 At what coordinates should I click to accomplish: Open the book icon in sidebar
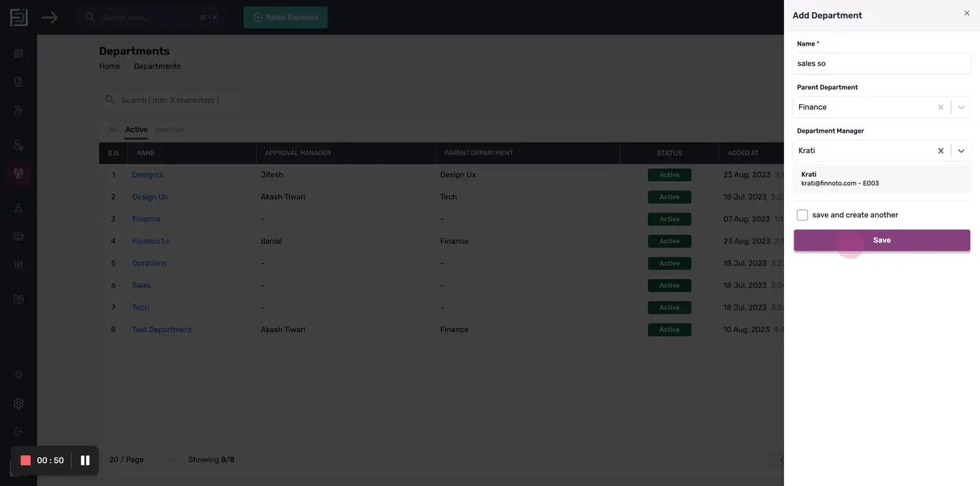click(18, 299)
